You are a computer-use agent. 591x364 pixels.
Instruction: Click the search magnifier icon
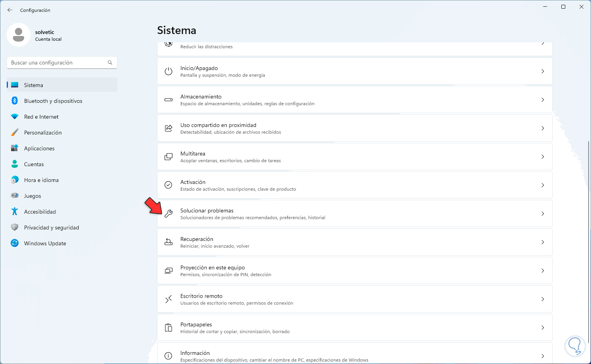(110, 63)
